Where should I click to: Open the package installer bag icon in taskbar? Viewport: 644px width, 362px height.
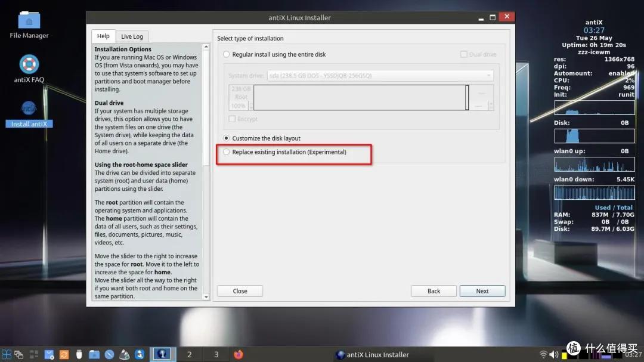(49, 354)
